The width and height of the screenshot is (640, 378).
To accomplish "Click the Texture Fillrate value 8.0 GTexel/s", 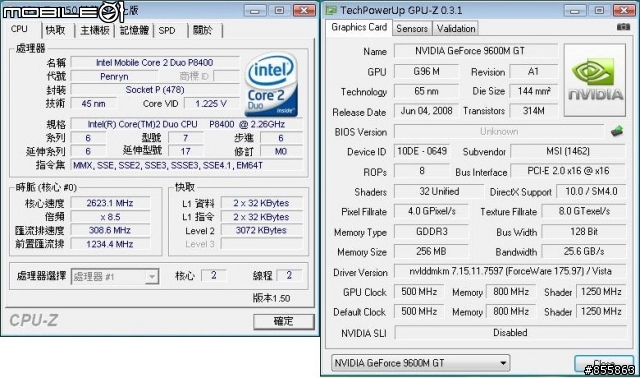I will point(584,211).
